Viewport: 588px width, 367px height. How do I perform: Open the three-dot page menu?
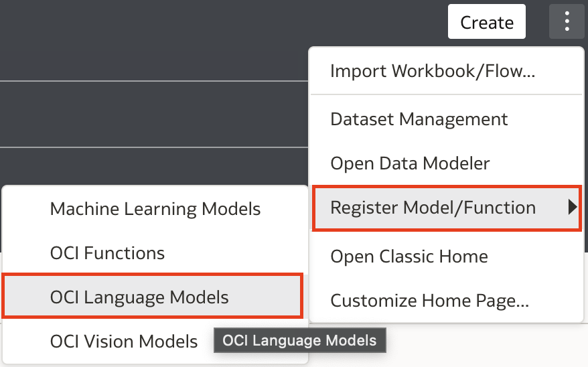click(x=567, y=21)
